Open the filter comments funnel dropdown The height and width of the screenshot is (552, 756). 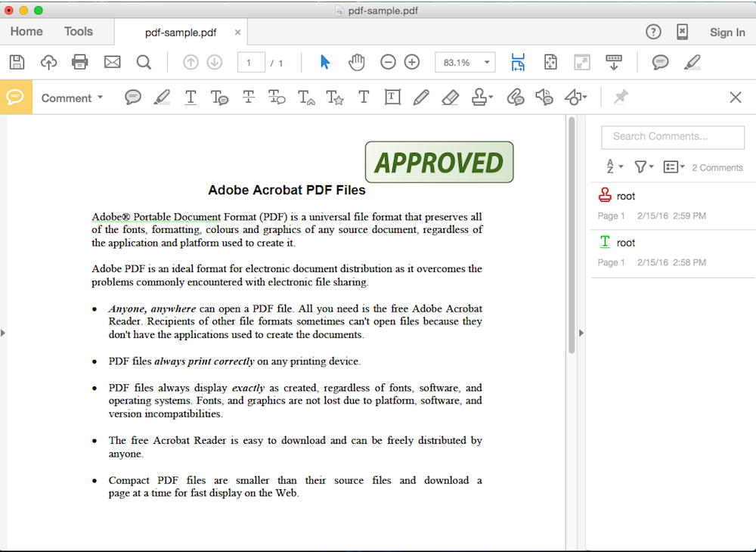(x=643, y=166)
